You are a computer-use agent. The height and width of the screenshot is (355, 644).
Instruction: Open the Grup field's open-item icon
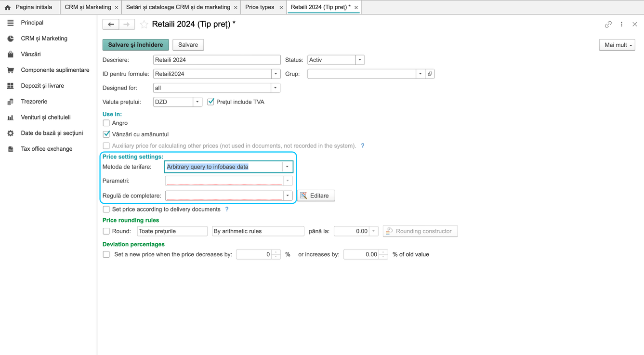click(x=430, y=74)
